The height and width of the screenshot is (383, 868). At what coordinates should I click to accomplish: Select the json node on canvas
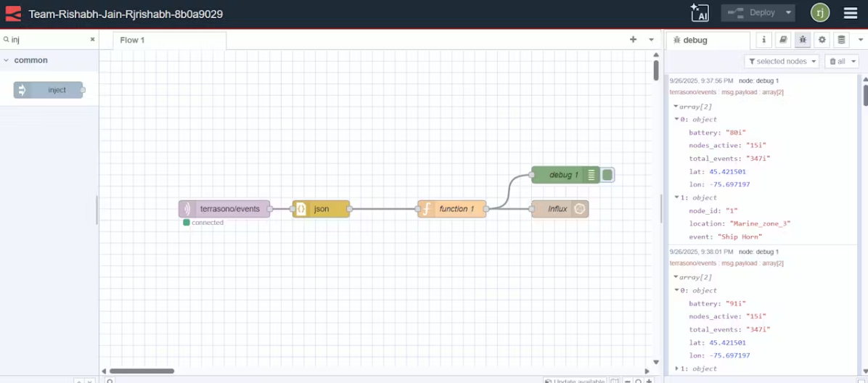tap(321, 209)
